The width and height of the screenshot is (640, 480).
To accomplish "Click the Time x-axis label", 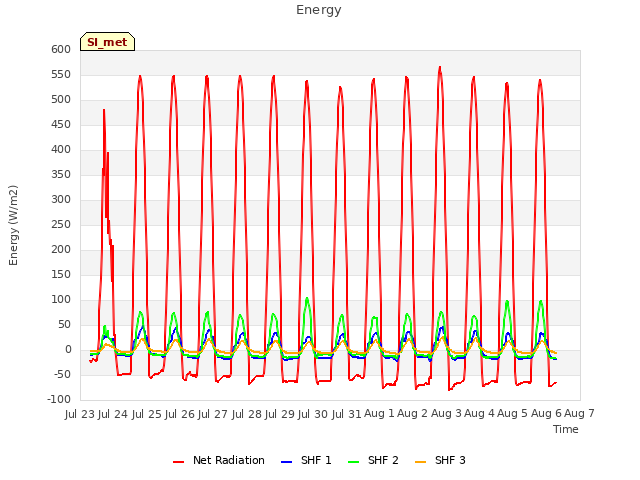I will pos(566,429).
